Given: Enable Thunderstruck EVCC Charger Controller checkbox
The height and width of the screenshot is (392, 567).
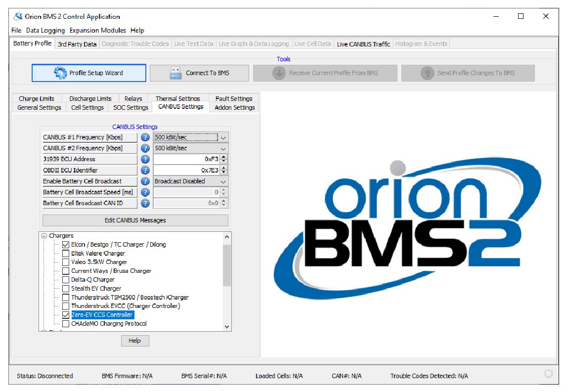Looking at the screenshot, I should [x=65, y=306].
